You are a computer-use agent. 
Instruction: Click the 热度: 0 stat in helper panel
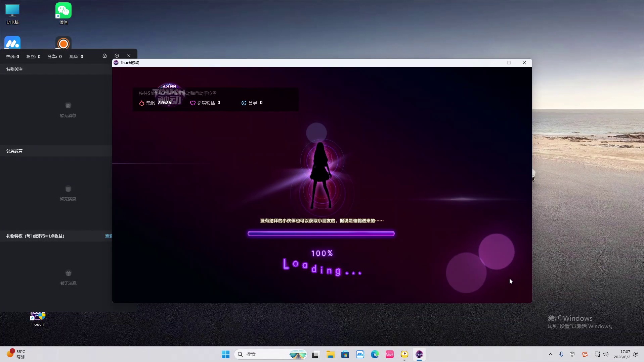point(13,57)
